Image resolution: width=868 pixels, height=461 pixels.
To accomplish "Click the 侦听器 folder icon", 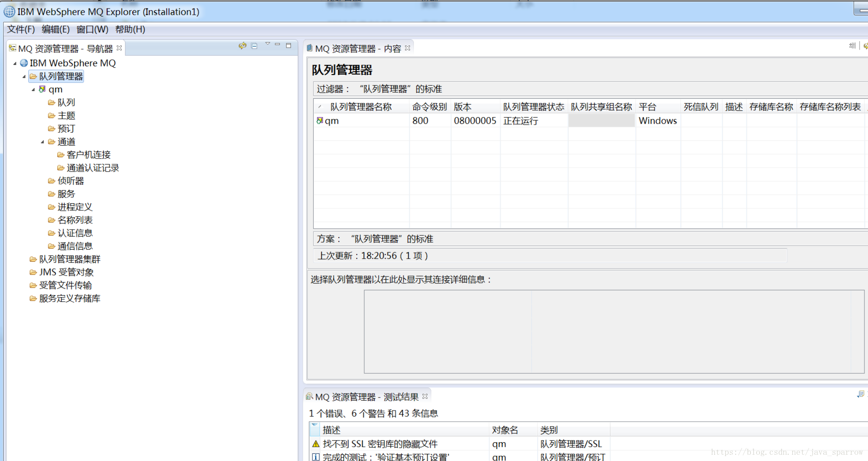I will (x=51, y=181).
